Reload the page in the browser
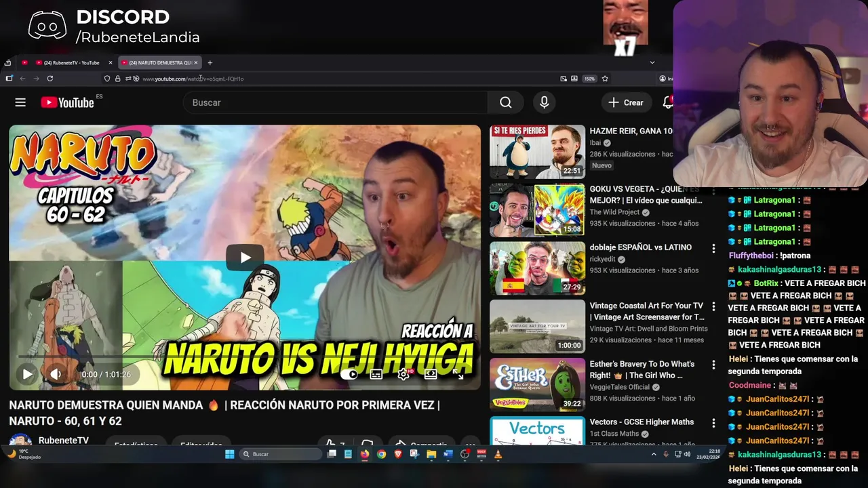The width and height of the screenshot is (868, 488). click(50, 79)
